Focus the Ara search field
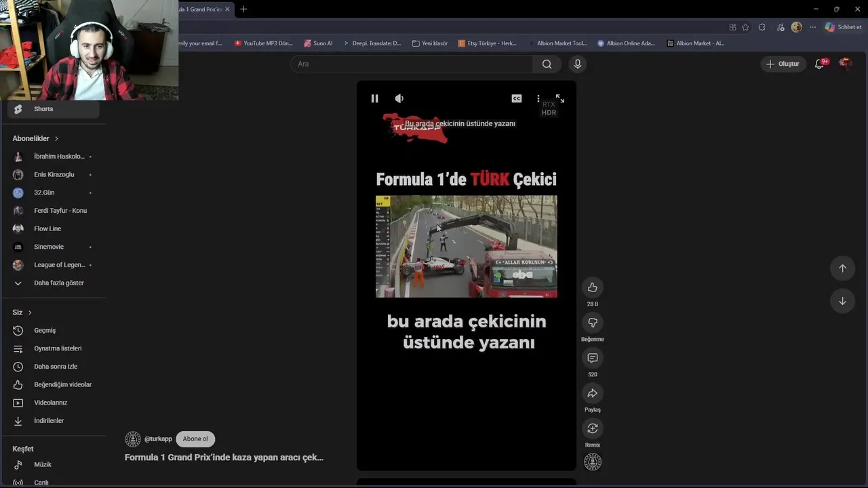868x488 pixels. pos(412,64)
